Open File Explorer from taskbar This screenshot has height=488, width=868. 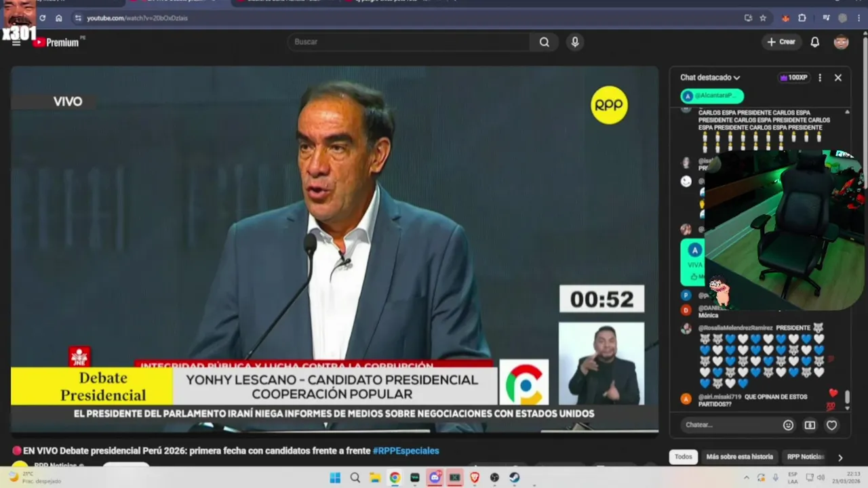375,478
